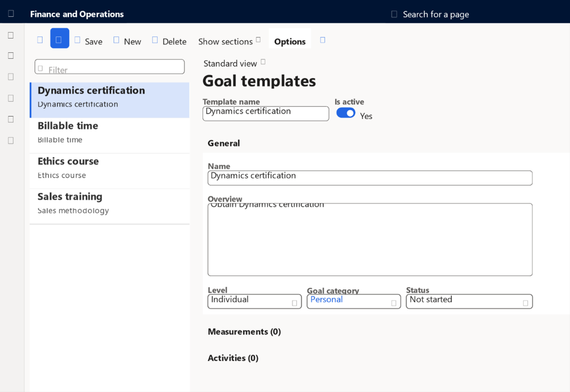570x392 pixels.
Task: Click the Delete button label
Action: tap(175, 41)
